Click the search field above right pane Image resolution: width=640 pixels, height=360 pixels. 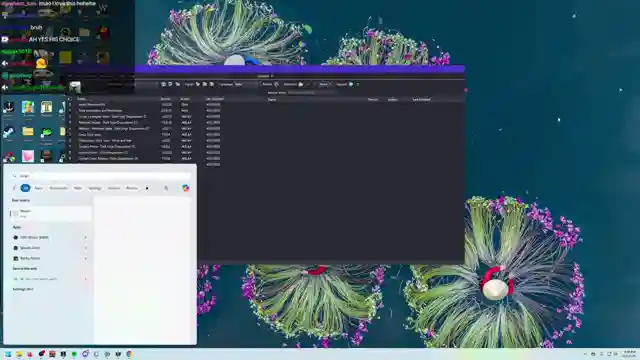(312, 93)
